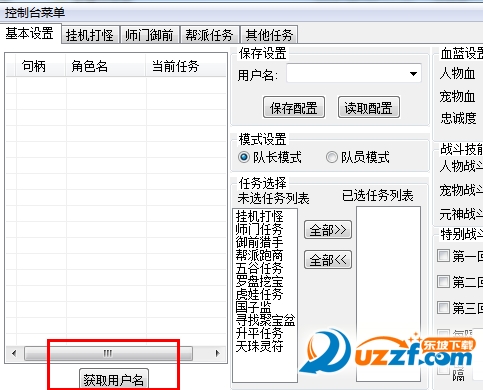483x390 pixels.
Task: Click the 保存配置 button
Action: 294,108
